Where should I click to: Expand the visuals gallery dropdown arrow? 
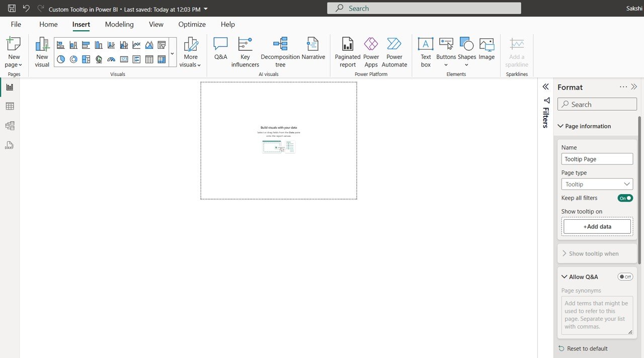172,53
